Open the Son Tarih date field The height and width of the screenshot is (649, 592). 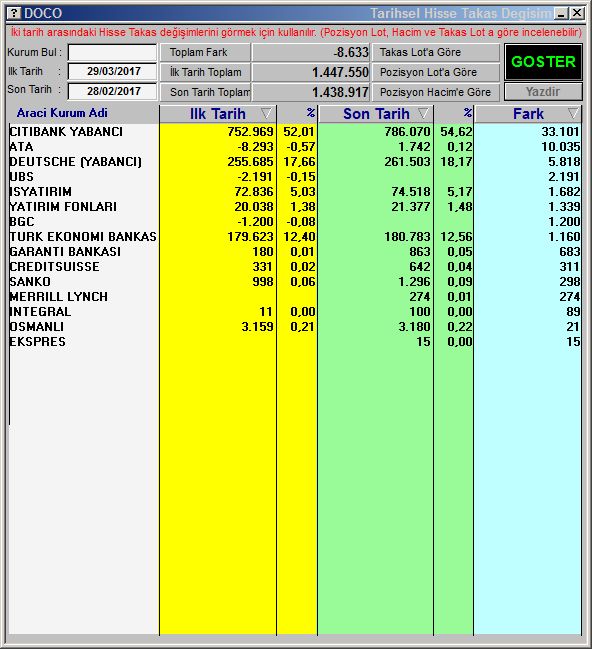click(x=113, y=91)
